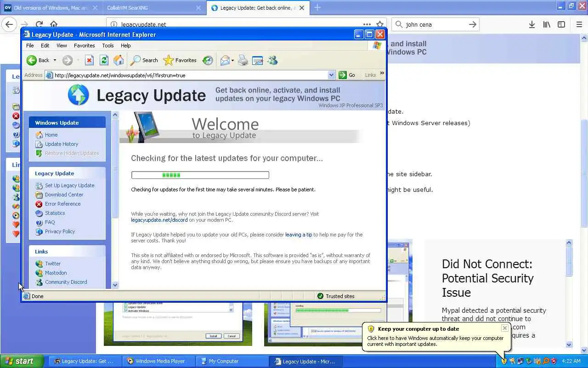
Task: Open Firefox page actions three dots
Action: 367,24
